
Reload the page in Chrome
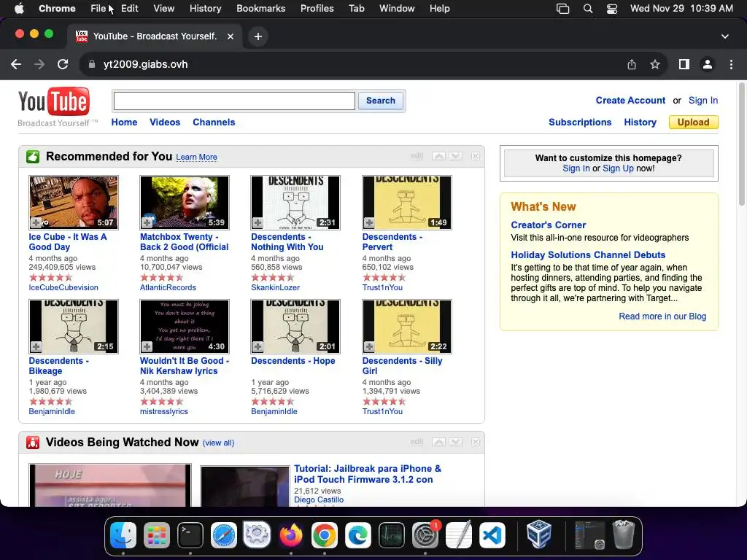(x=63, y=64)
